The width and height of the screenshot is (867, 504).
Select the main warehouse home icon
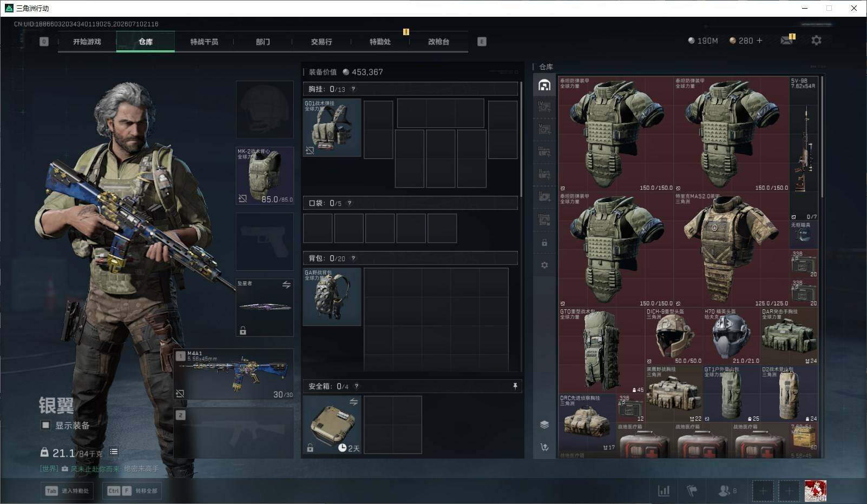pos(544,85)
